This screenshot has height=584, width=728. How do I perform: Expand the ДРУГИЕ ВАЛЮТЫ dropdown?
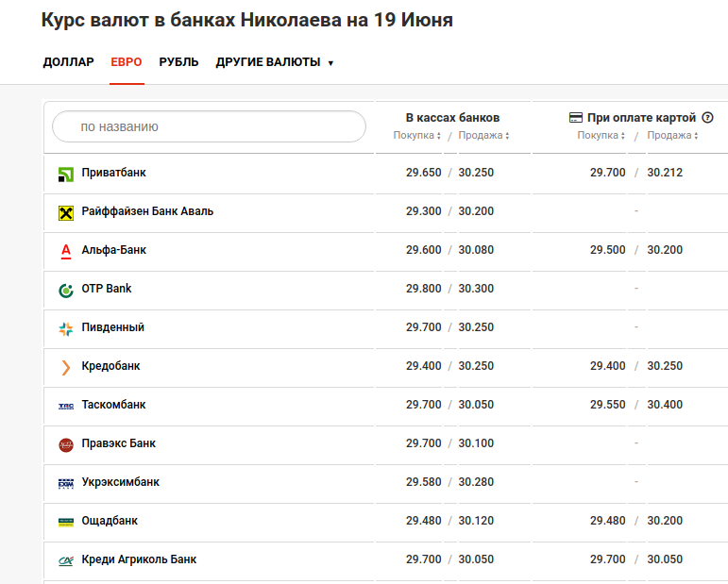pos(274,61)
